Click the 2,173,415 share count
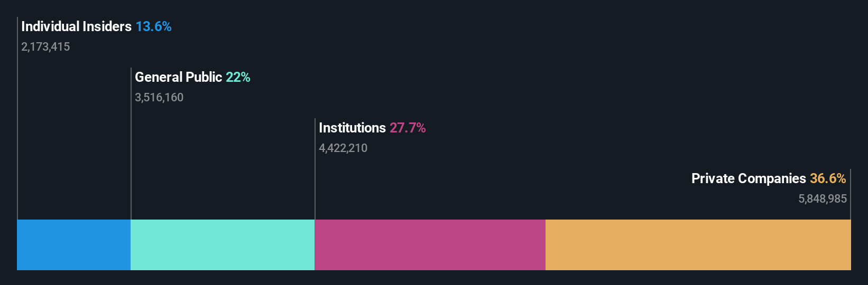Viewport: 868px width, 285px height. 45,46
